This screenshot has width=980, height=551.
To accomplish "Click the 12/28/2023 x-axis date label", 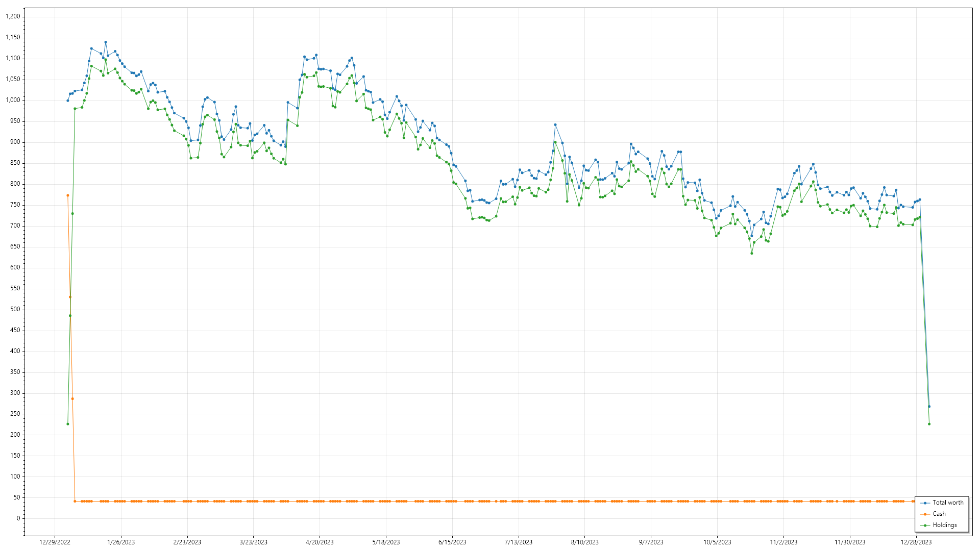I will (916, 542).
